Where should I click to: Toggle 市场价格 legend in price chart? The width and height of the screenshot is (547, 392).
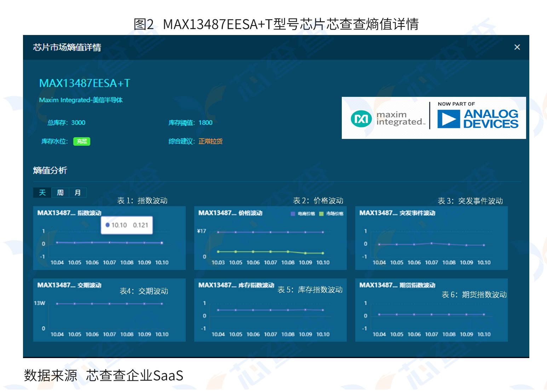(x=331, y=213)
